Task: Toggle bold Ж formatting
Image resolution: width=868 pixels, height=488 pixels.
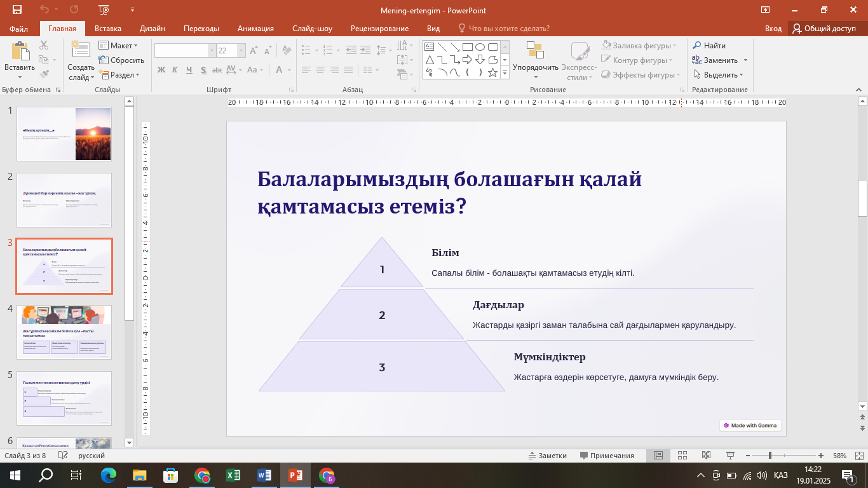Action: pos(161,70)
